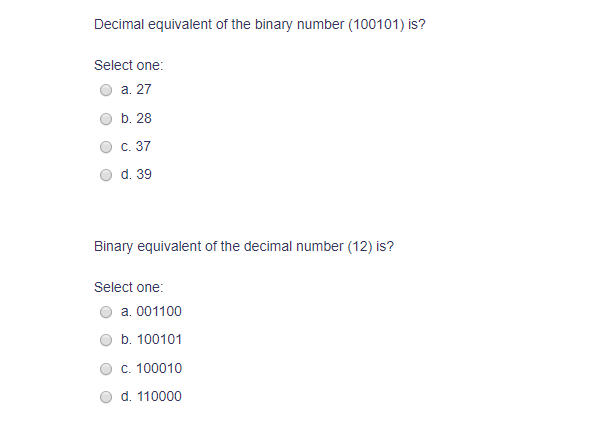Mark the radio button for 100010
The height and width of the screenshot is (445, 607).
[106, 369]
